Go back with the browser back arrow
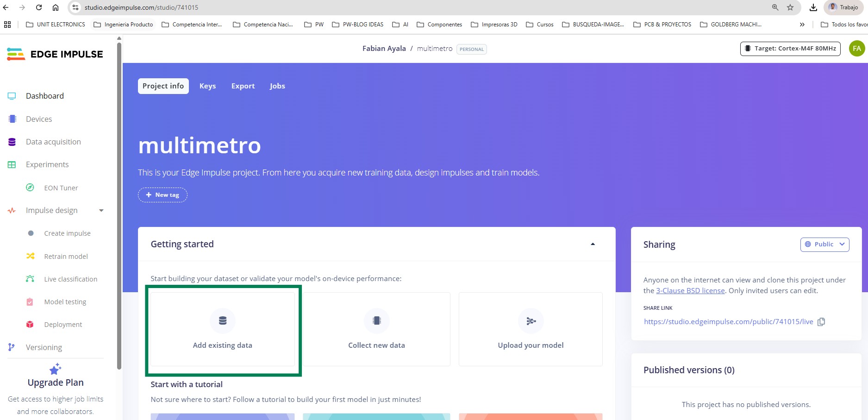 [6, 7]
